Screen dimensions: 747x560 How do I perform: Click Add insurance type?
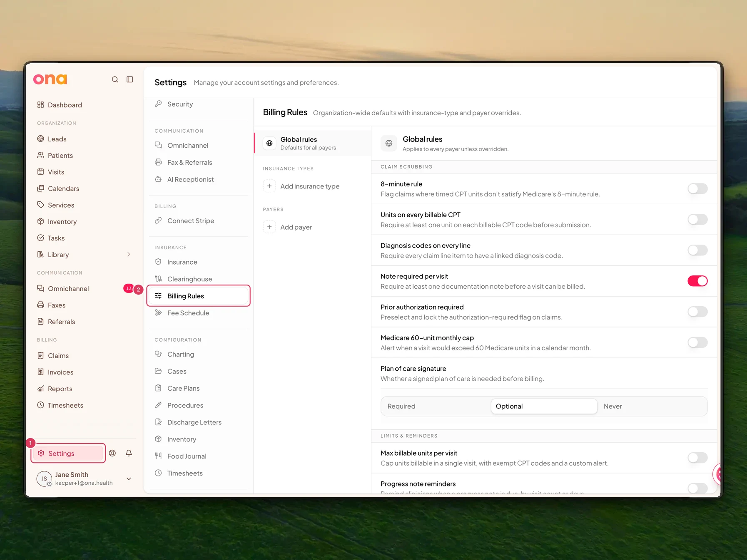[x=312, y=186]
